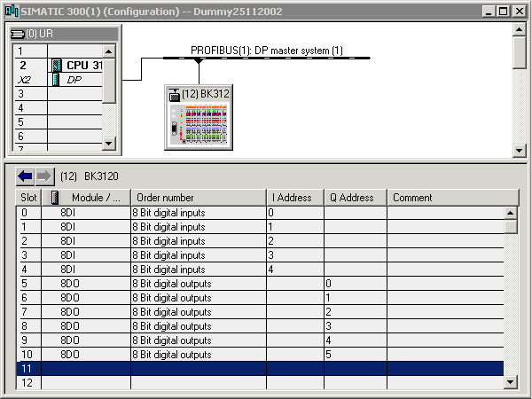Click the module table scrollbar thumb
Viewport: 532px width, 399px height.
(511, 227)
